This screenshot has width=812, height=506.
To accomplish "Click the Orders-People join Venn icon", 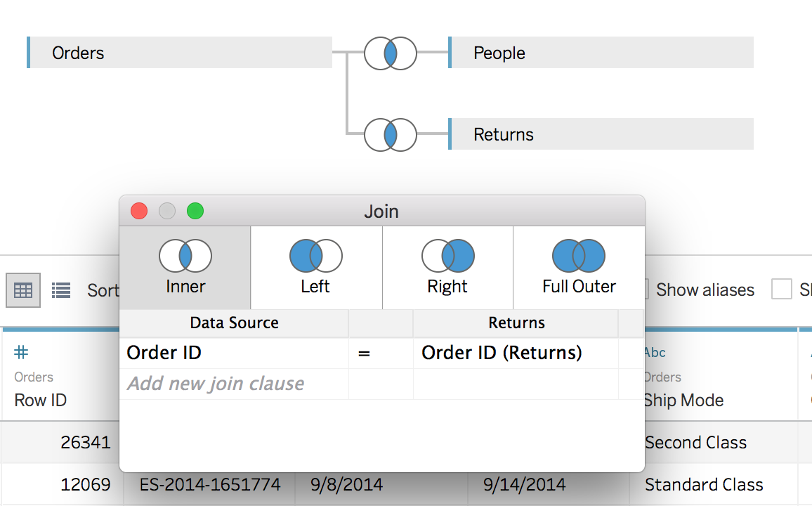I will pyautogui.click(x=391, y=53).
